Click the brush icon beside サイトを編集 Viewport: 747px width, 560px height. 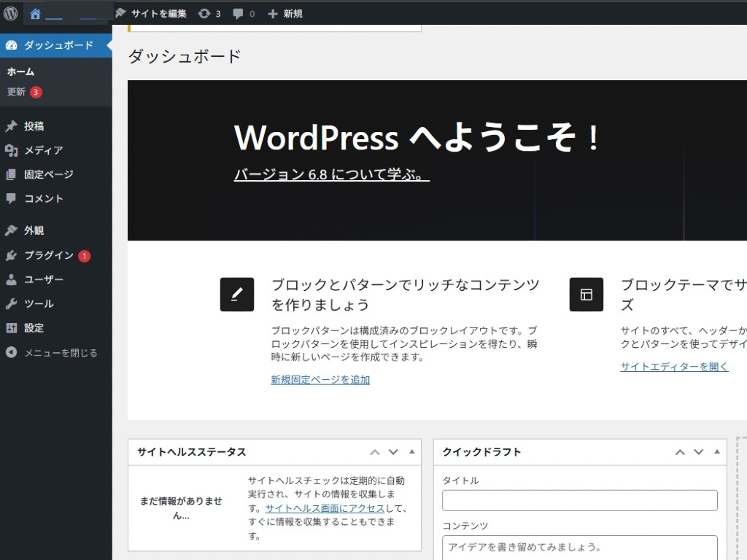click(x=120, y=13)
